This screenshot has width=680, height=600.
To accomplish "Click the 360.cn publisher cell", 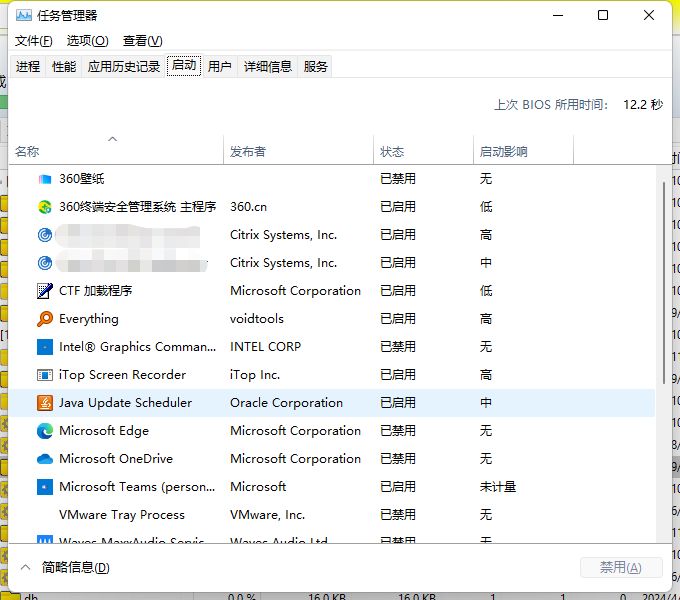I will (248, 207).
